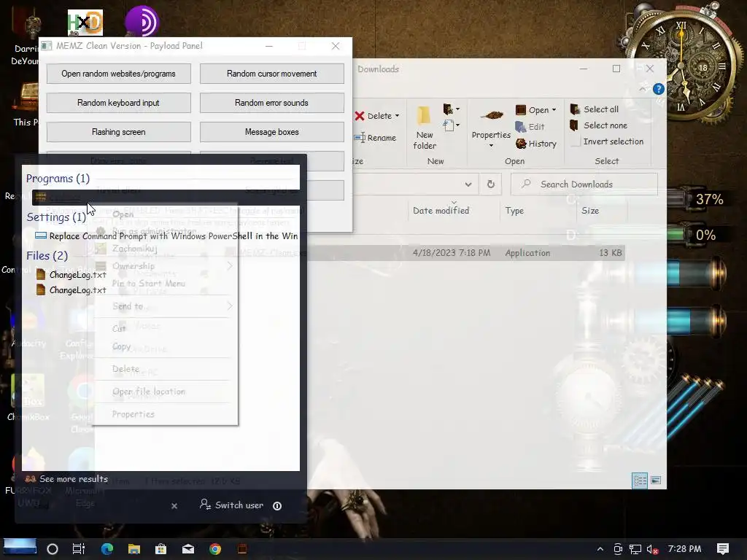Open Properties feather icon in ribbon
747x560 pixels.
[x=491, y=115]
